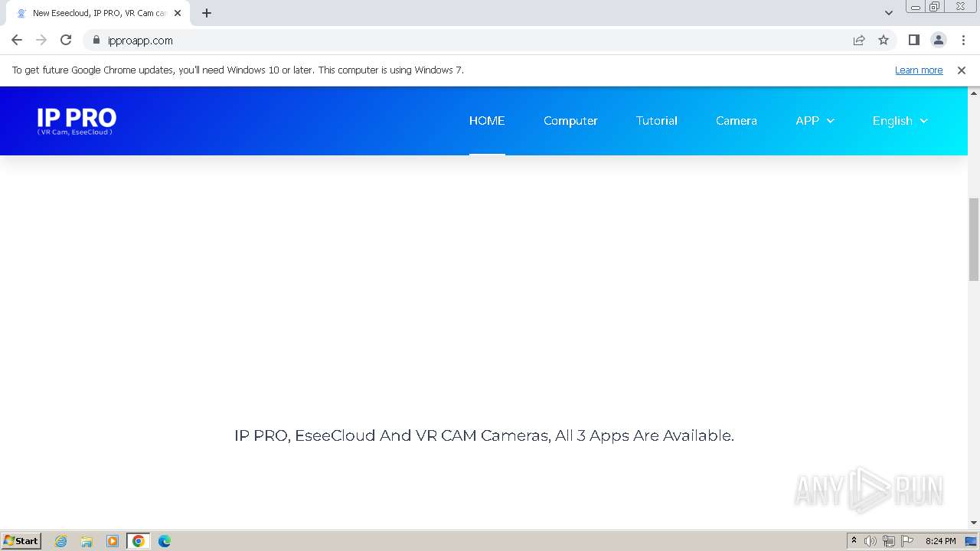Open a new tab with the plus button

(207, 13)
